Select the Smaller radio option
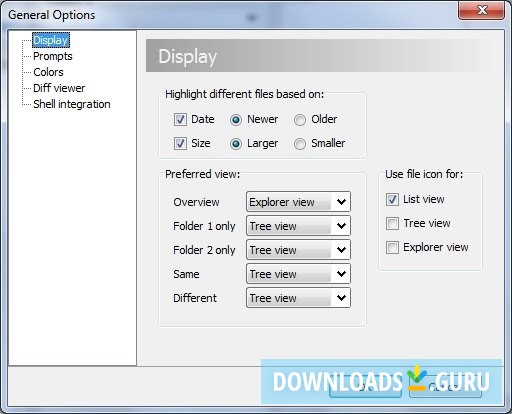 (x=300, y=144)
